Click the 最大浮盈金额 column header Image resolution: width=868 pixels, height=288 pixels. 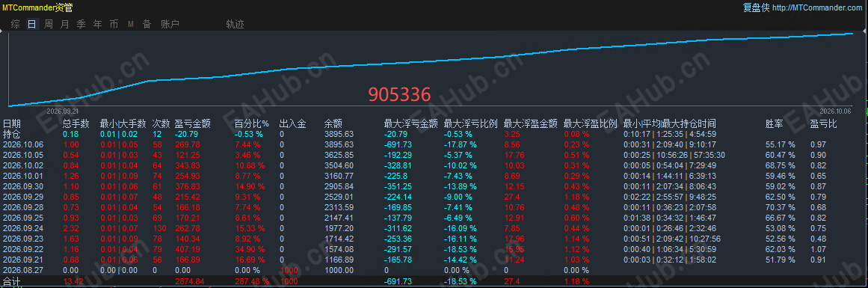pos(531,124)
